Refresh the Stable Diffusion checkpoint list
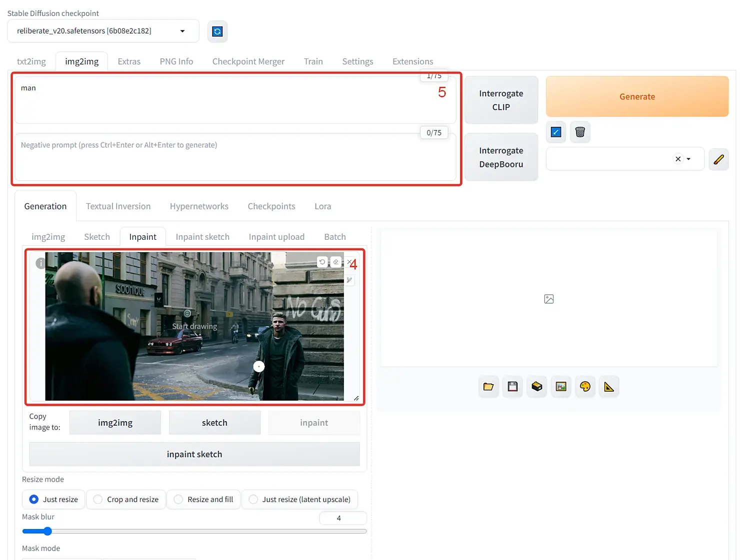Image resolution: width=744 pixels, height=560 pixels. (x=217, y=31)
